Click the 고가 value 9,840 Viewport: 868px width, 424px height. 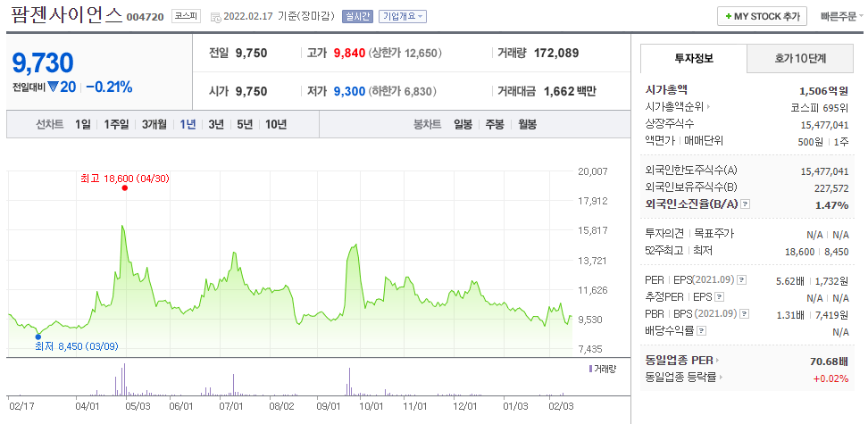tap(349, 54)
